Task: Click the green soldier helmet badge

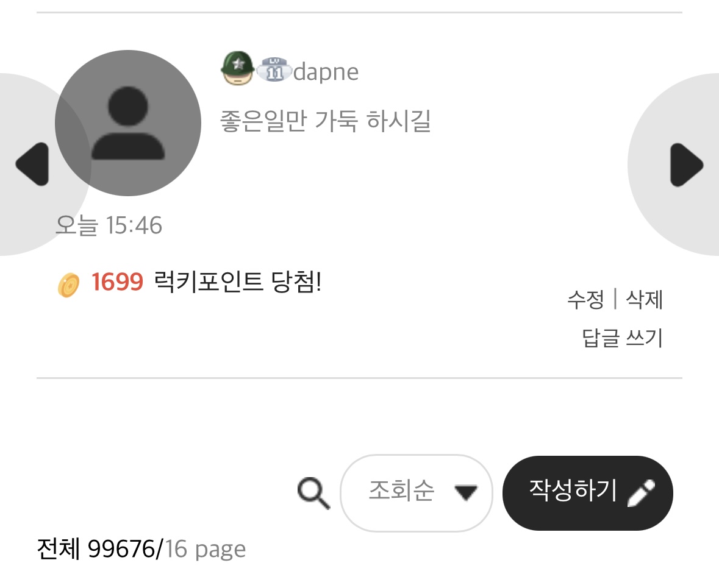Action: [x=237, y=68]
